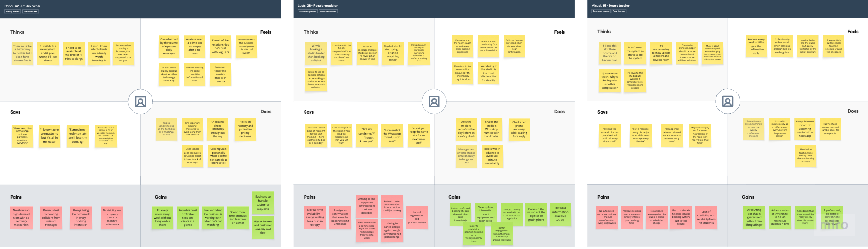Image resolution: width=868 pixels, height=249 pixels.
Task: Select pink sticky 'Loss of credibility and reliability'
Action: 706,217
